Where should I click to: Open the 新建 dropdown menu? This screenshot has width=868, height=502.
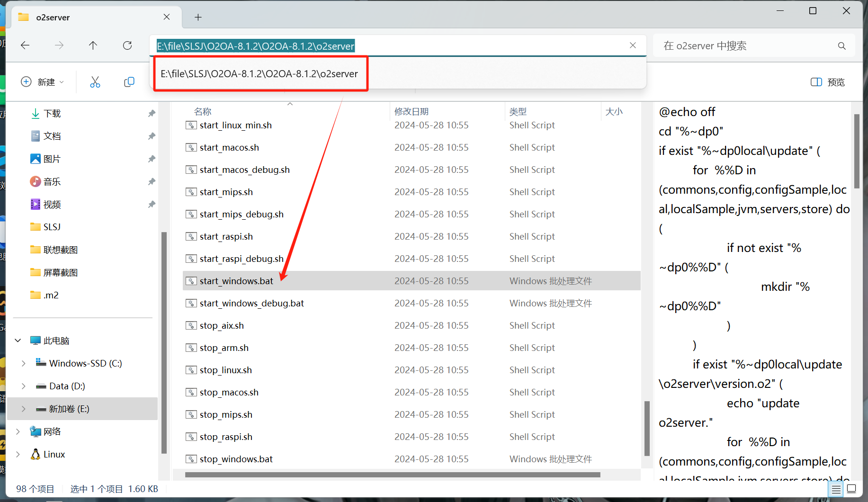(42, 82)
